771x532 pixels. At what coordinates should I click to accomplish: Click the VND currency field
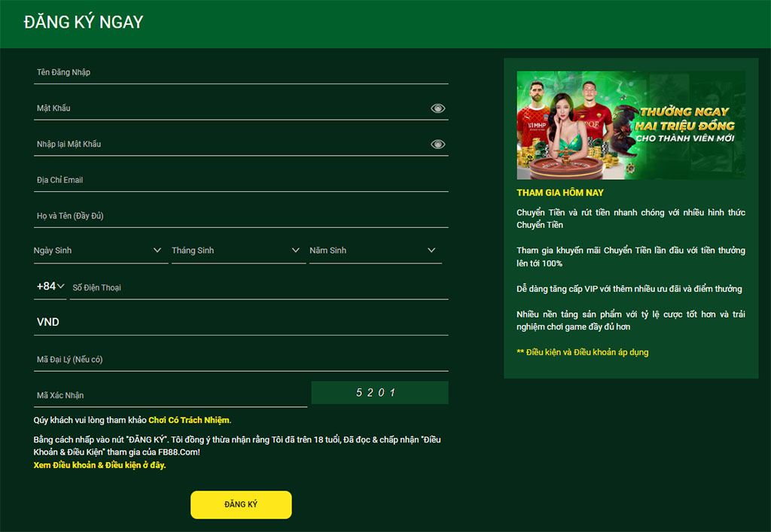[241, 322]
